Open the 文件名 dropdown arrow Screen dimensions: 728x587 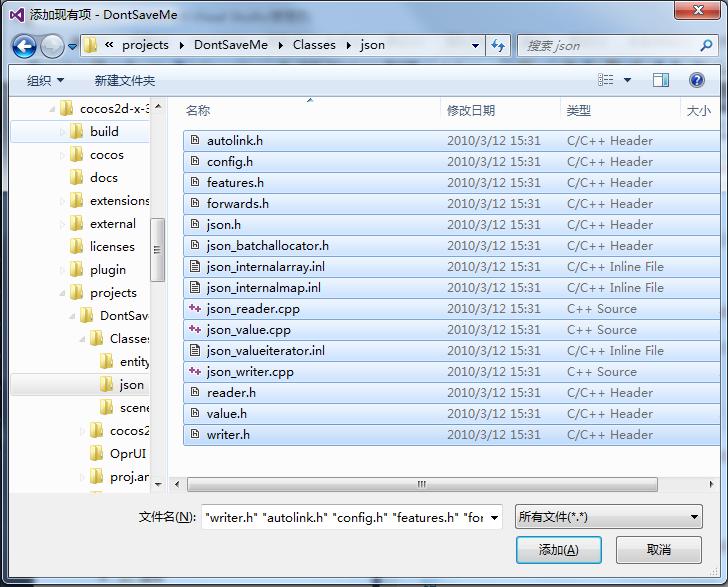pyautogui.click(x=494, y=517)
